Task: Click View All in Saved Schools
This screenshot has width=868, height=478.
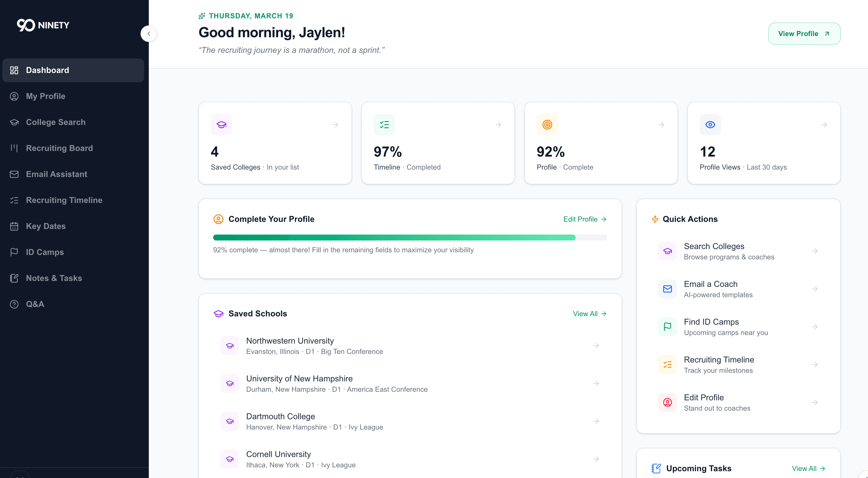Action: 590,313
